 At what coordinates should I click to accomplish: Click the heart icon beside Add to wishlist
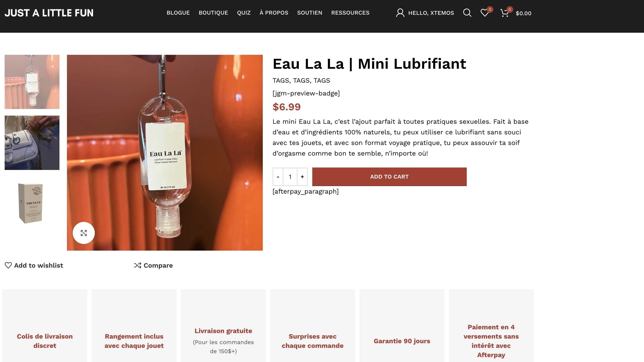[8, 265]
